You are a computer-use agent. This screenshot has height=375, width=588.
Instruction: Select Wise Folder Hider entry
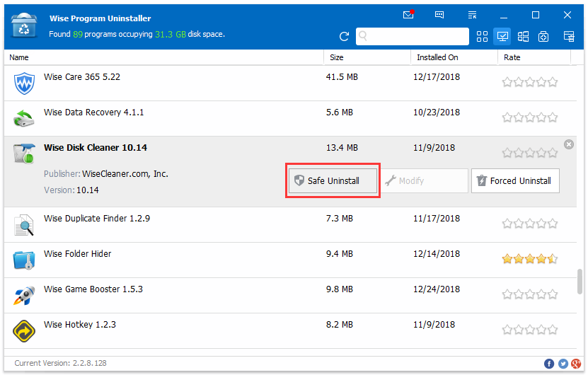[290, 260]
